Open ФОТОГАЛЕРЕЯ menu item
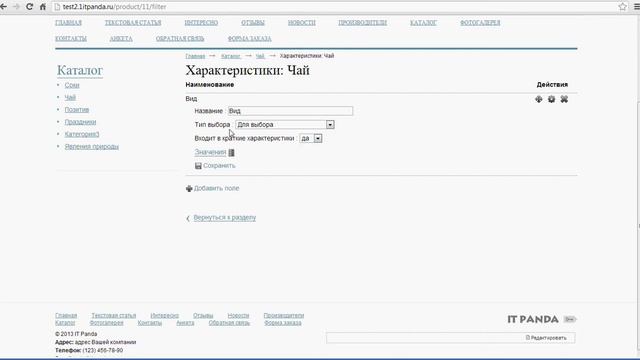Screen dimensions: 640x360 tap(480, 23)
